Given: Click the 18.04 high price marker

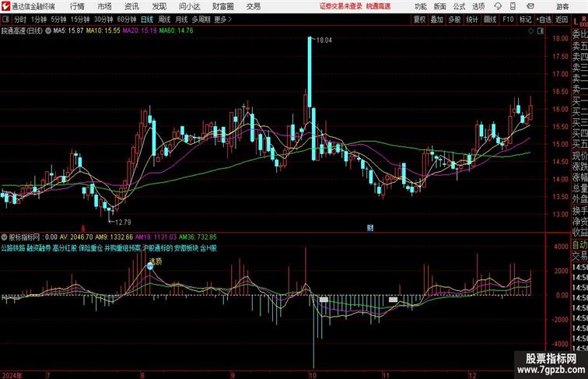Looking at the screenshot, I should coord(324,40).
